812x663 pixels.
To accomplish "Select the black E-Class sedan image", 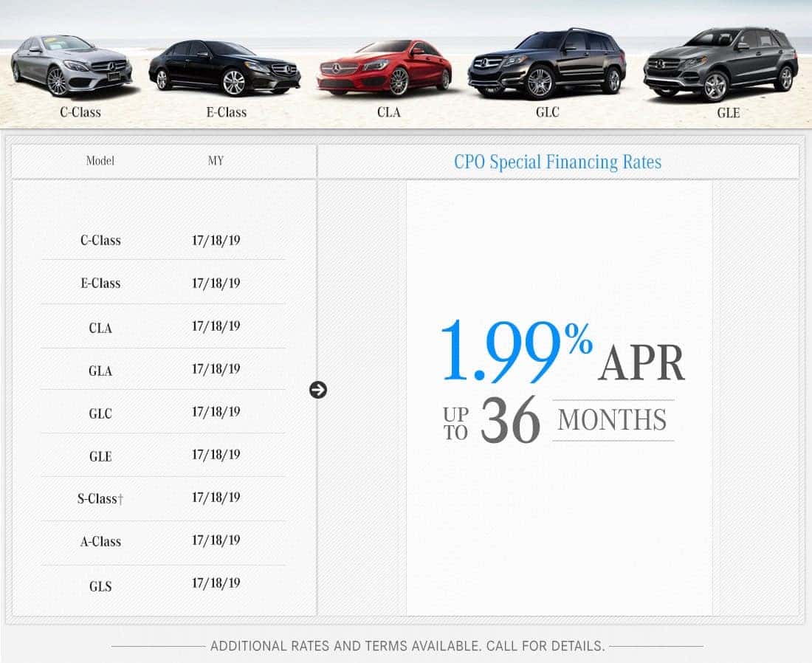I will 224,68.
